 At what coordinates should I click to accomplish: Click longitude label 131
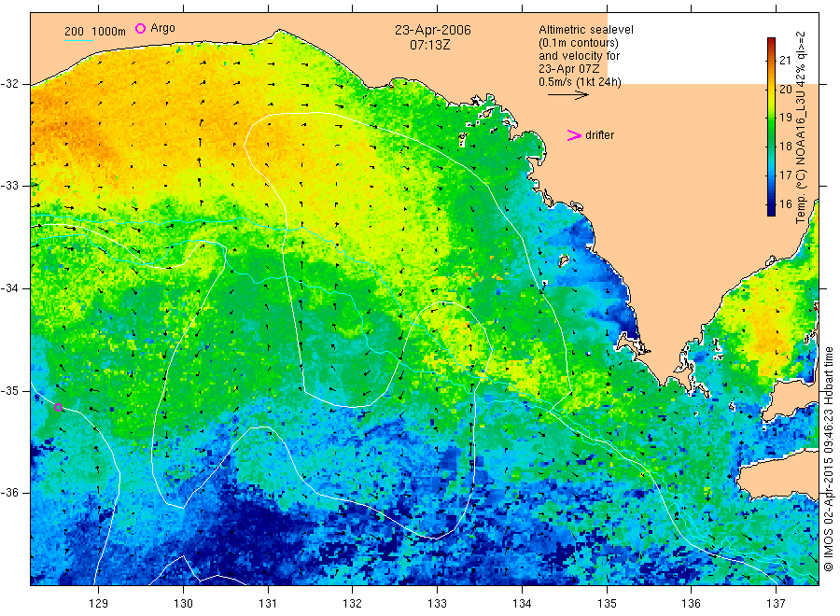coord(268,604)
